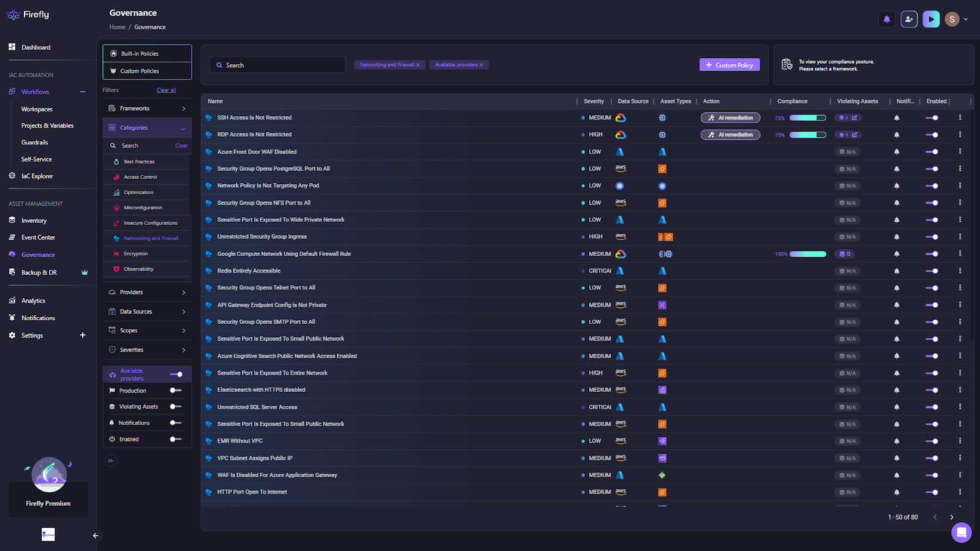Click RDP Access compliance progress bar

[807, 135]
